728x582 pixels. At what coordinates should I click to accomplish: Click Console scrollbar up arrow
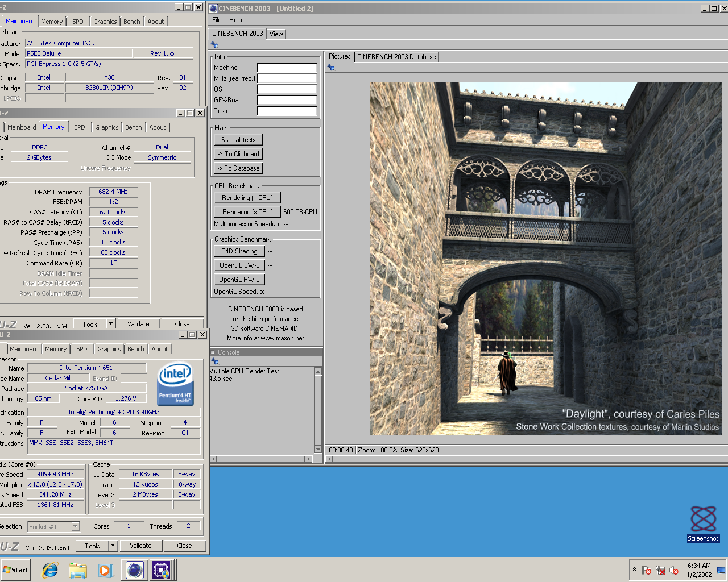point(318,371)
